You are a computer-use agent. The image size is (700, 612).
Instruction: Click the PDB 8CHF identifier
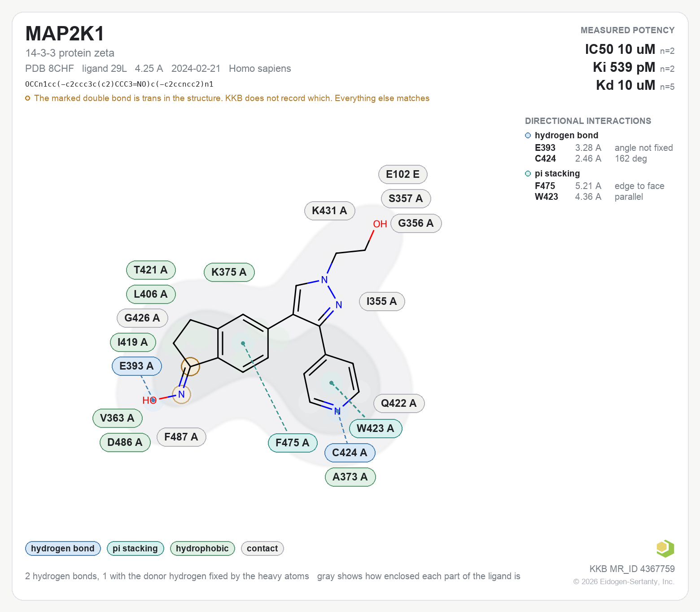(x=49, y=68)
